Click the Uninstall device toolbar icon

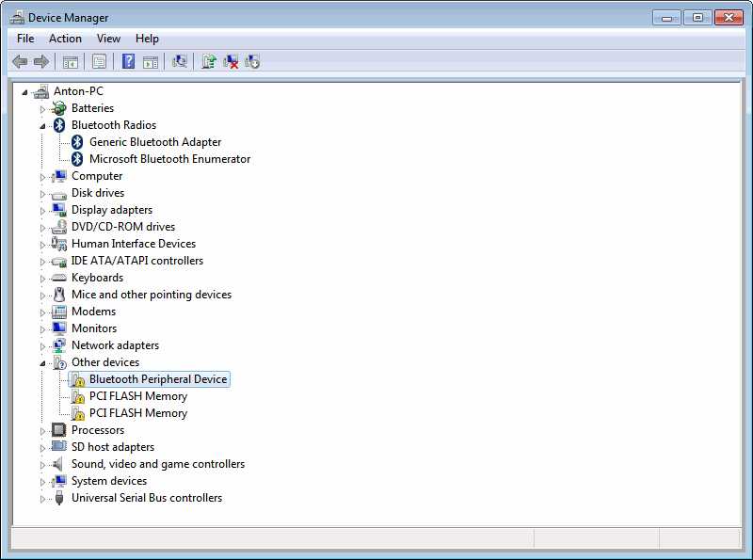(231, 61)
